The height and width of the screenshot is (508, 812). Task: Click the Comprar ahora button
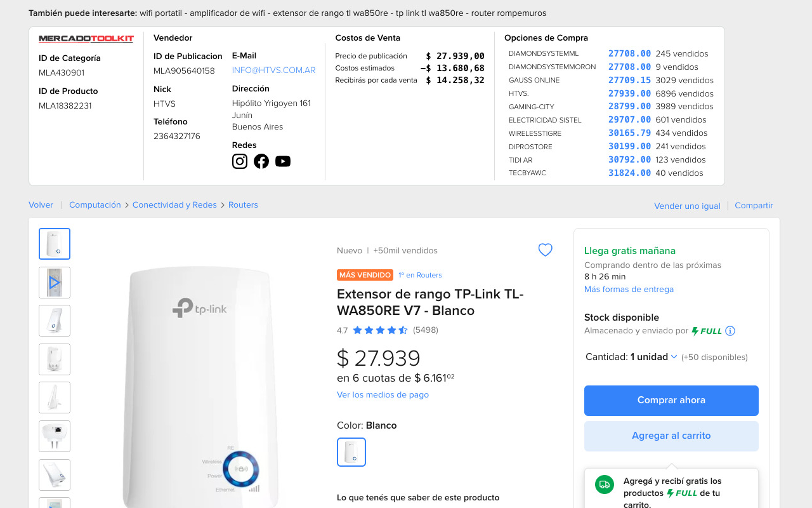coord(671,401)
